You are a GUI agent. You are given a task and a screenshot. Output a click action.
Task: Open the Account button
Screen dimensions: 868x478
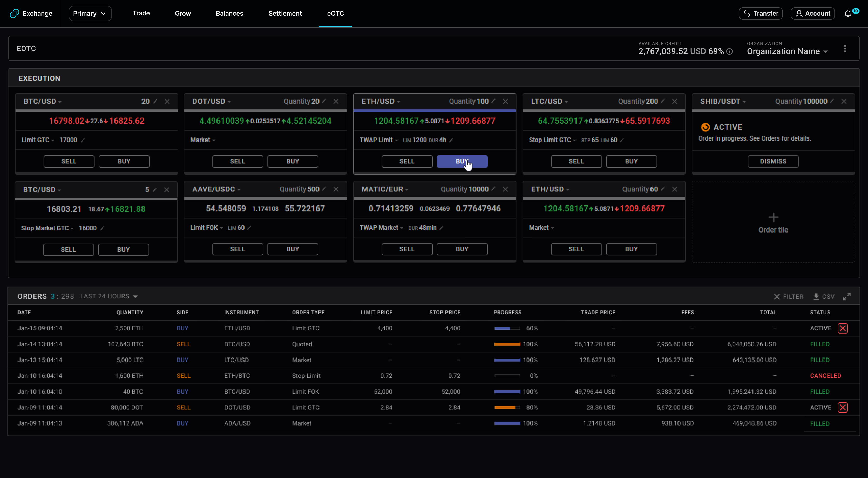(812, 14)
